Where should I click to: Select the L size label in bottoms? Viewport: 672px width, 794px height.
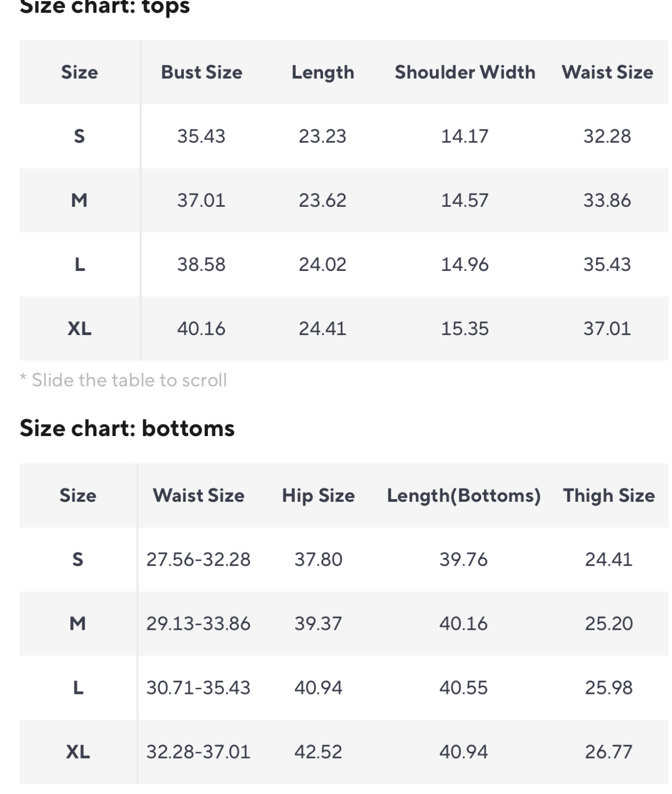click(78, 688)
